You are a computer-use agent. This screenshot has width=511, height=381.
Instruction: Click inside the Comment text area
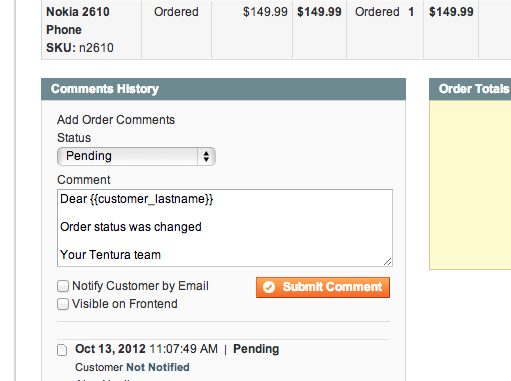coord(225,228)
